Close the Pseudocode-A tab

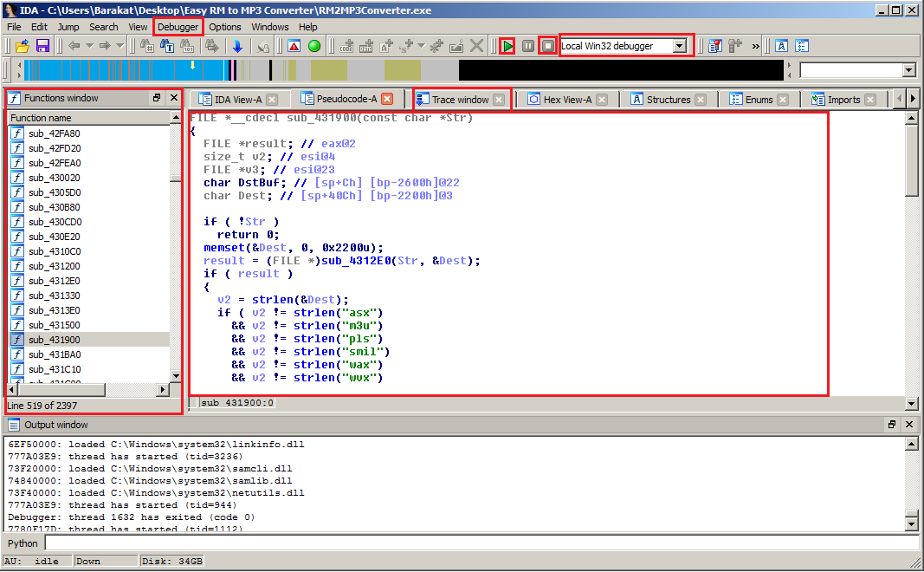(386, 99)
